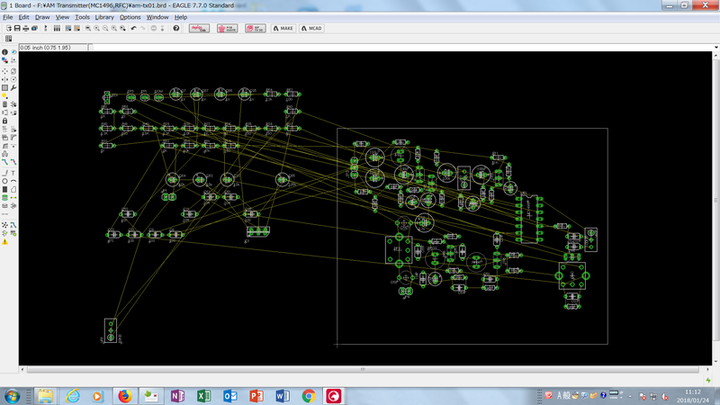Screen dimensions: 720x405
Task: Open the Help question mark icon
Action: (176, 28)
